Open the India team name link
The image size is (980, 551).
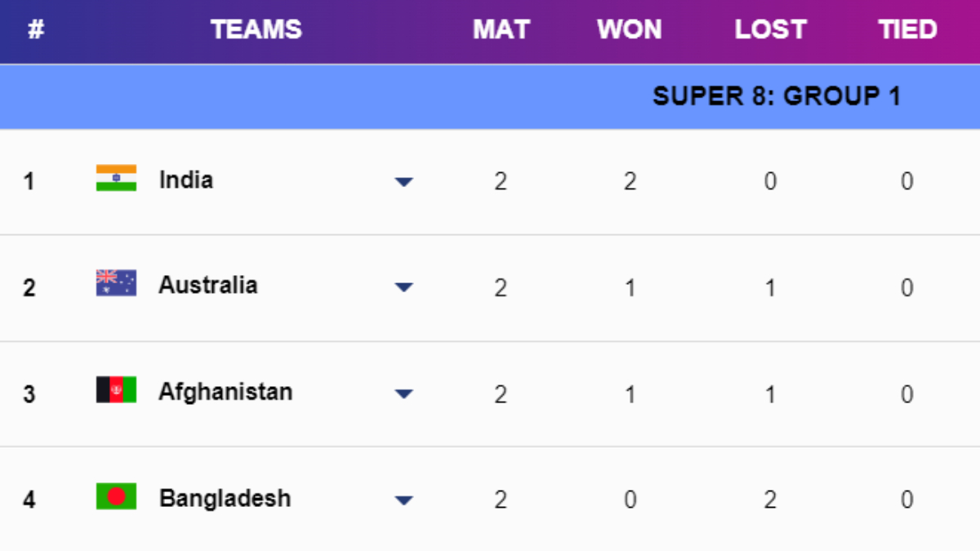[x=186, y=180]
